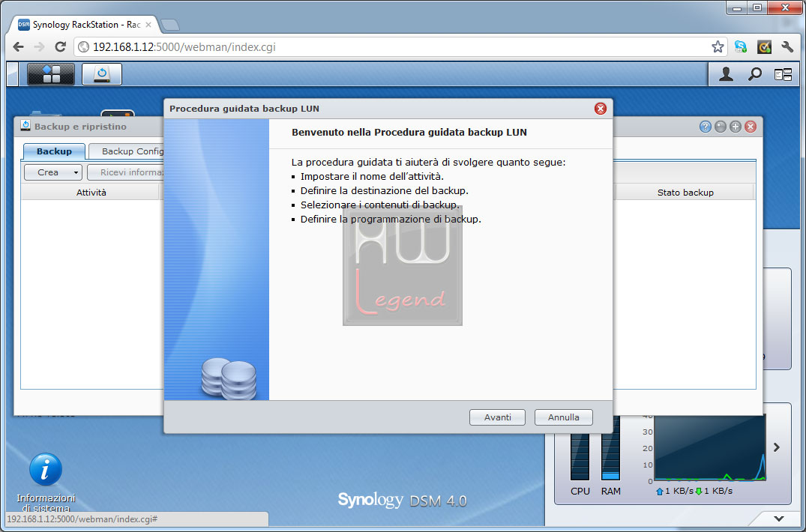Close the Synology RackStation browser tab
The image size is (806, 532).
(148, 25)
